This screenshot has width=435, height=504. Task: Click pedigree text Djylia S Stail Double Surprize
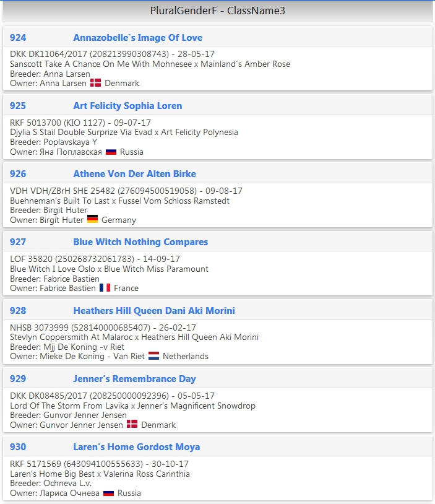pyautogui.click(x=124, y=132)
